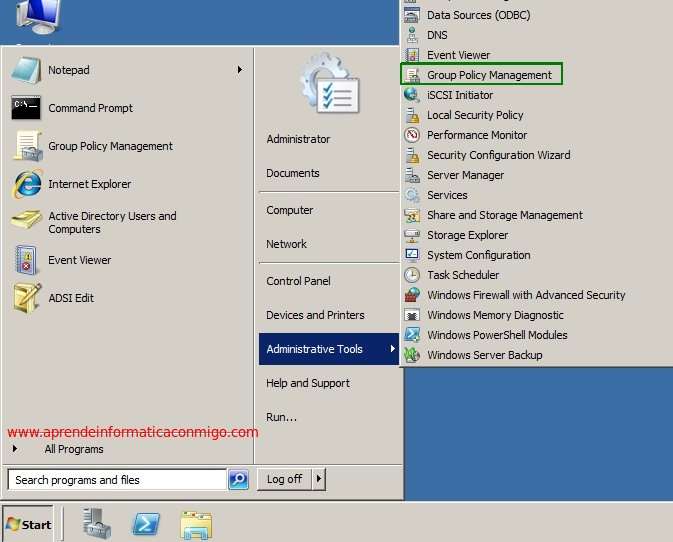This screenshot has width=673, height=542.
Task: Open Control Panel
Action: 298,281
